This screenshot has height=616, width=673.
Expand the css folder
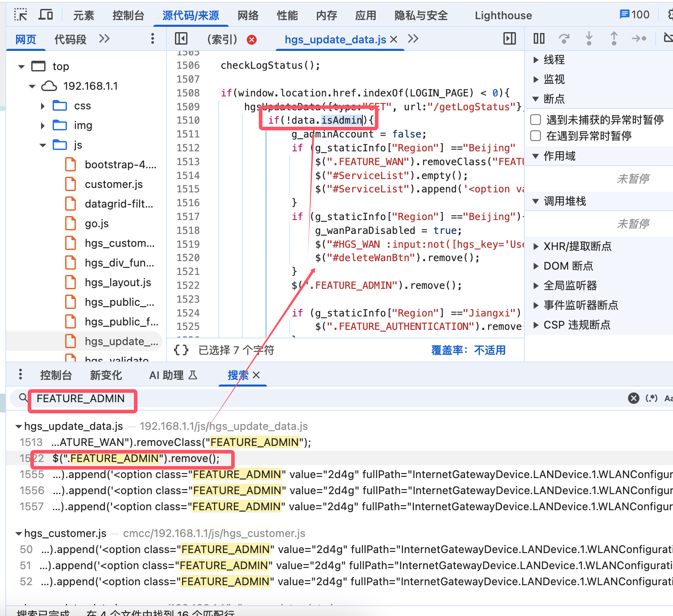coord(43,106)
